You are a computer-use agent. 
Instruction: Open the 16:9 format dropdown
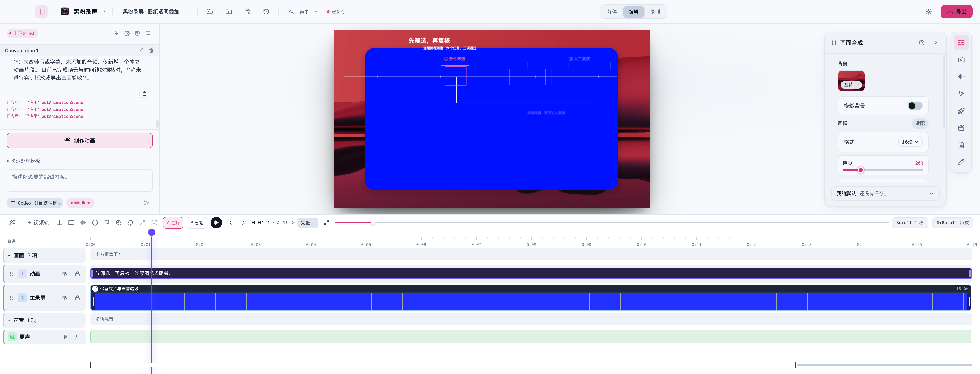(910, 142)
